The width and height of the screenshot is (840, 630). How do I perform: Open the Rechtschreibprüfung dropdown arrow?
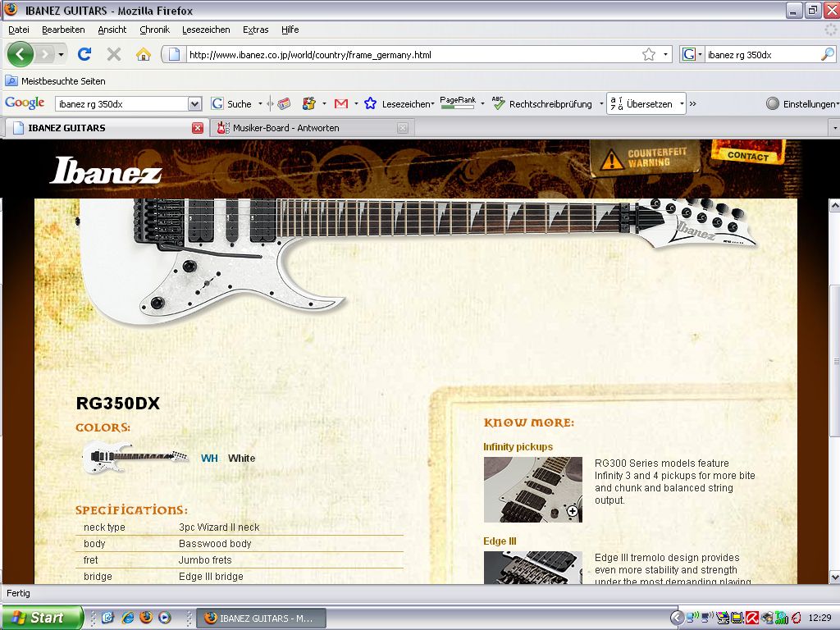coord(601,104)
